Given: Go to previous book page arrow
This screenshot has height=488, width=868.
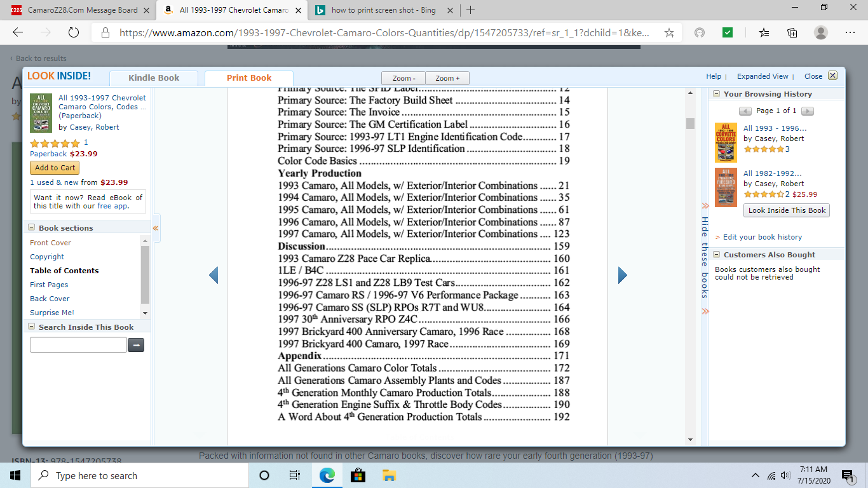Looking at the screenshot, I should point(214,275).
